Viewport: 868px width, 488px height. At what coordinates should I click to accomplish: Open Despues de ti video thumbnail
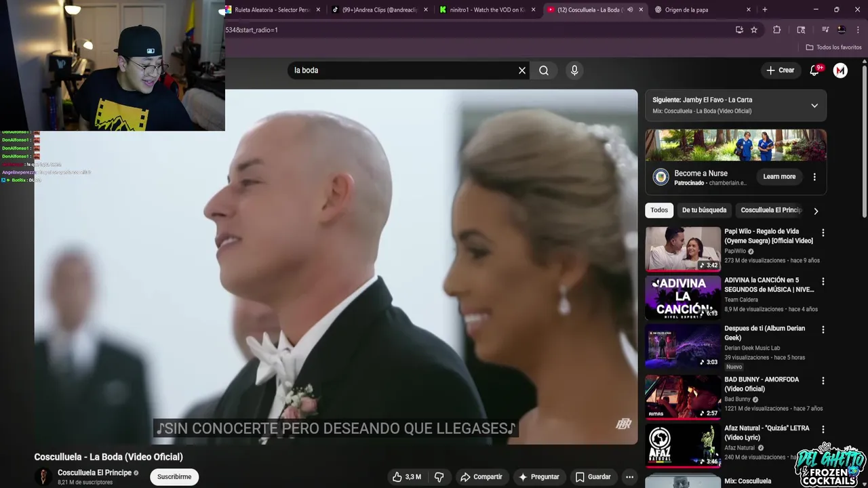pyautogui.click(x=683, y=346)
